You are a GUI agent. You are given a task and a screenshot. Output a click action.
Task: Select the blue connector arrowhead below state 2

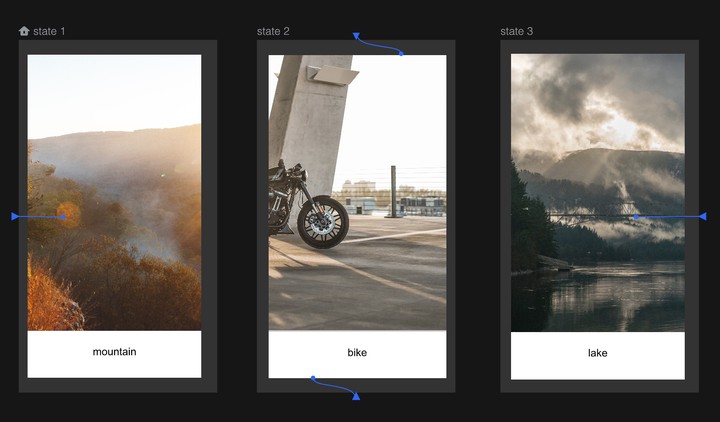pos(356,396)
